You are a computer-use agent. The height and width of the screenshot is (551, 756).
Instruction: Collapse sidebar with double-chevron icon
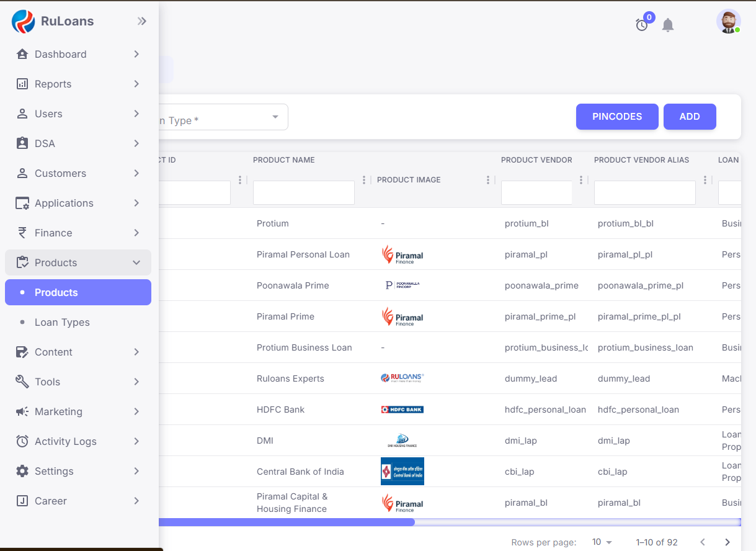(142, 22)
